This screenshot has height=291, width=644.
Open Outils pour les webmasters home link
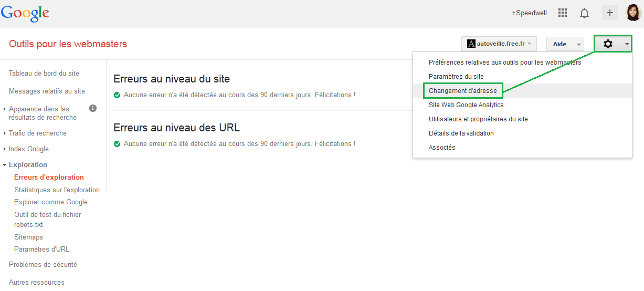click(68, 44)
